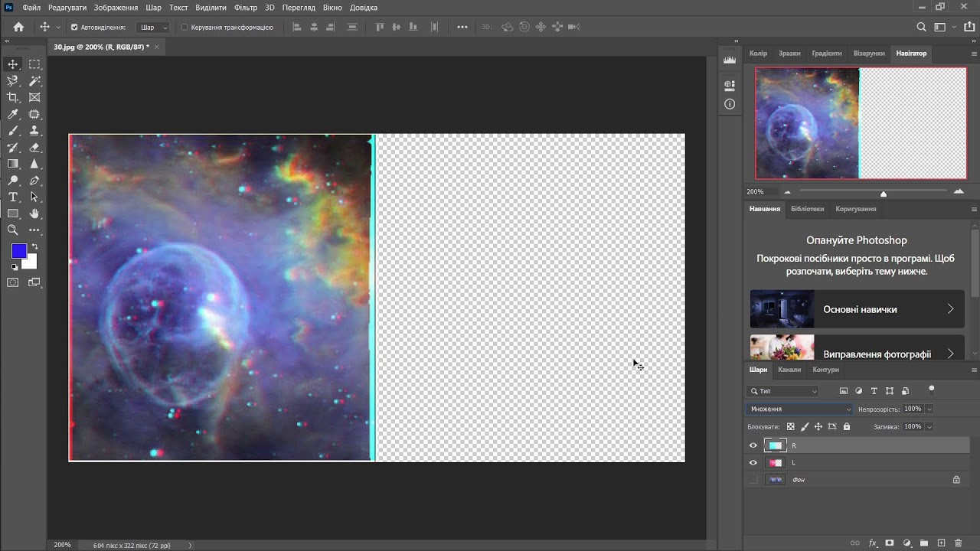The image size is (980, 551).
Task: Select the Crop tool
Action: [13, 97]
